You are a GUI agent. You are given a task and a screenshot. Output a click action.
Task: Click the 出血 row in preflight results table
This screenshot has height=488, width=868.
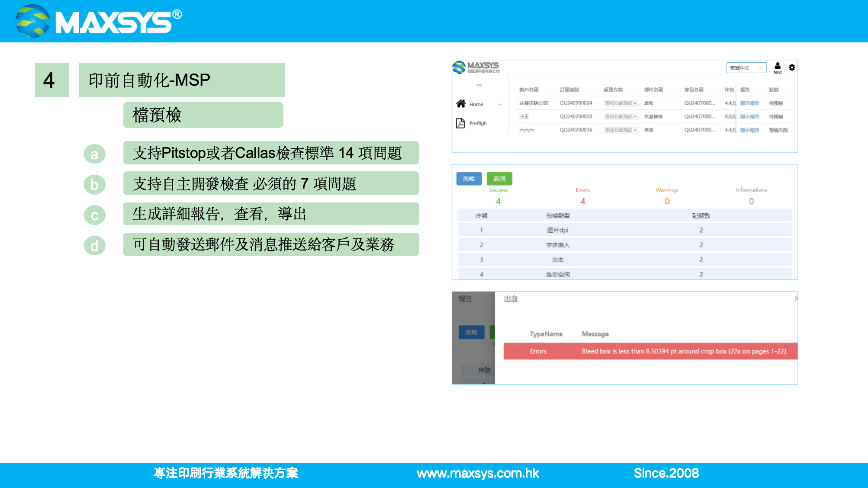tap(625, 260)
